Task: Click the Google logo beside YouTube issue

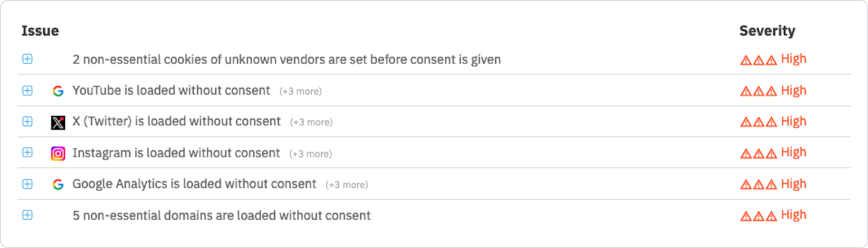Action: 58,91
